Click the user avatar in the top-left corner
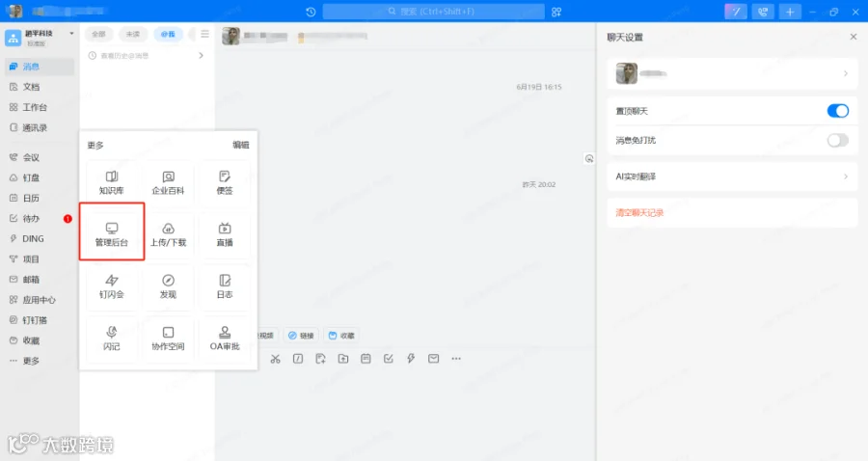 tap(15, 11)
